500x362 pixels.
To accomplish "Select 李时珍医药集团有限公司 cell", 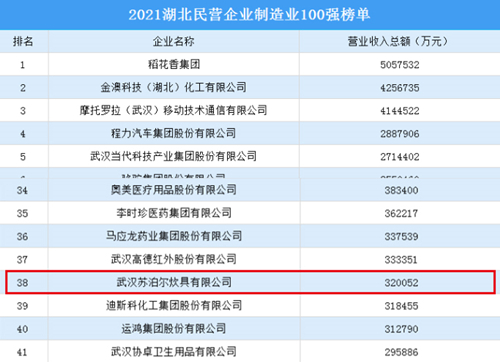I will [174, 213].
